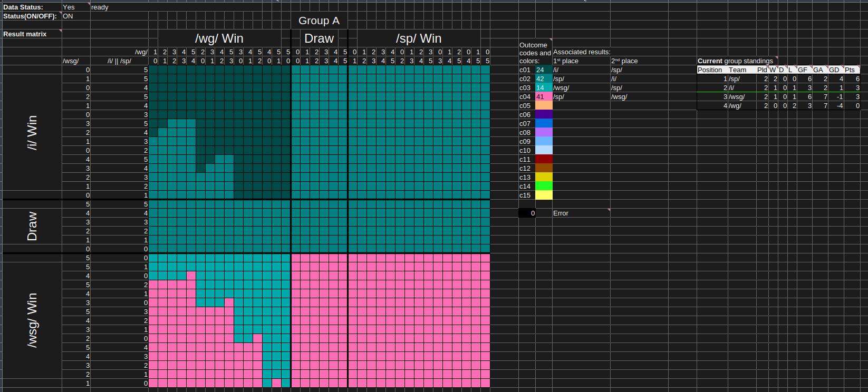The width and height of the screenshot is (868, 392).
Task: Pick the c15 yellow color swatch
Action: point(544,195)
